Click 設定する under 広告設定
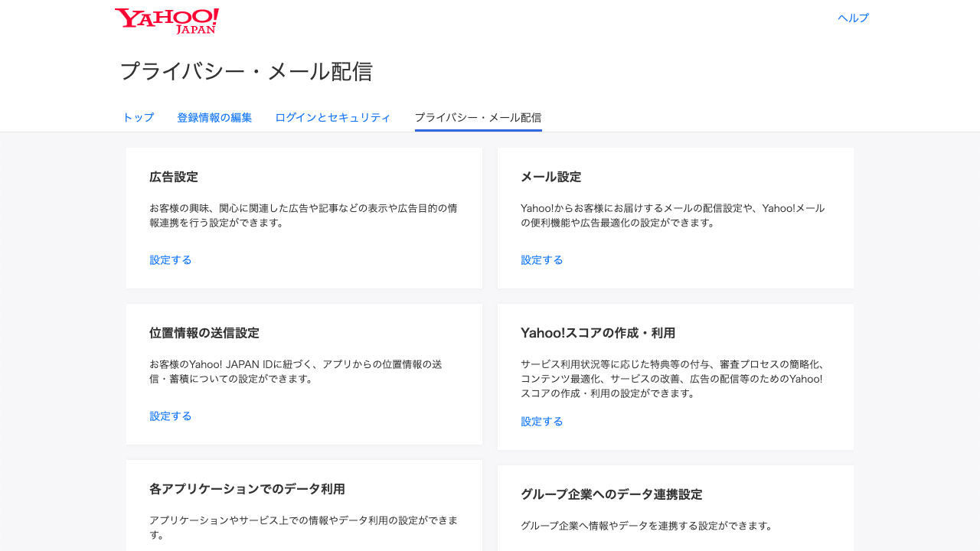This screenshot has height=551, width=980. pos(171,259)
